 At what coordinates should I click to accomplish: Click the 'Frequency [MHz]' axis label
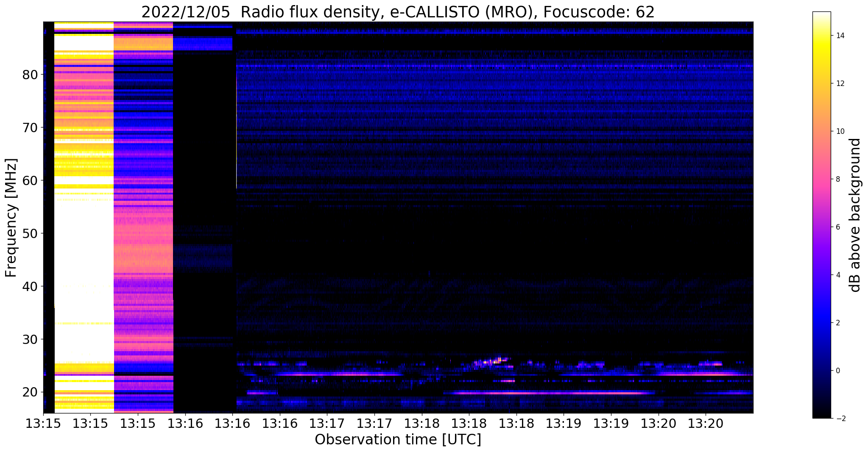11,218
